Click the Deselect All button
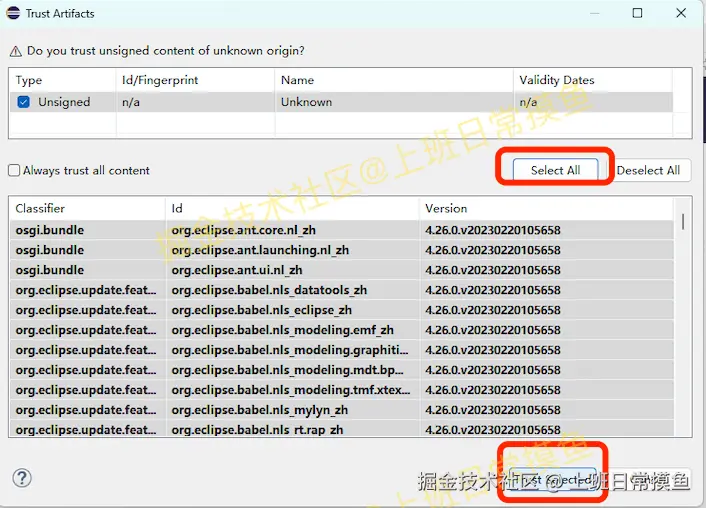 pyautogui.click(x=648, y=170)
